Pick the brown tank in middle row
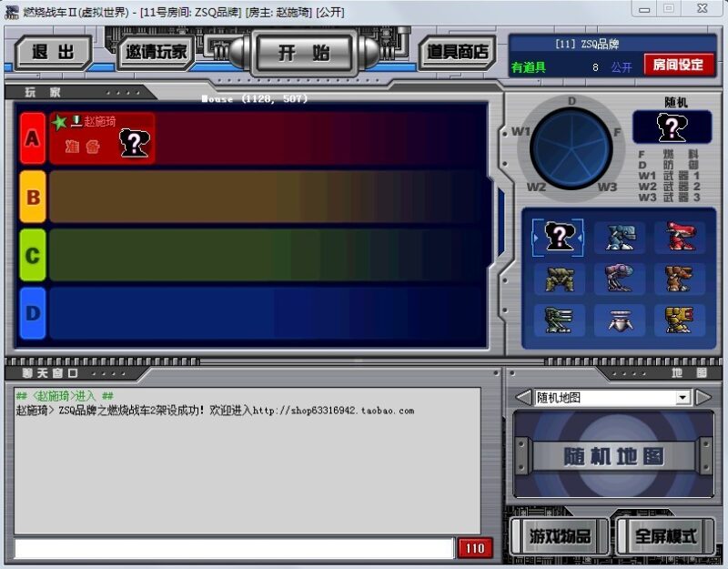 (679, 279)
